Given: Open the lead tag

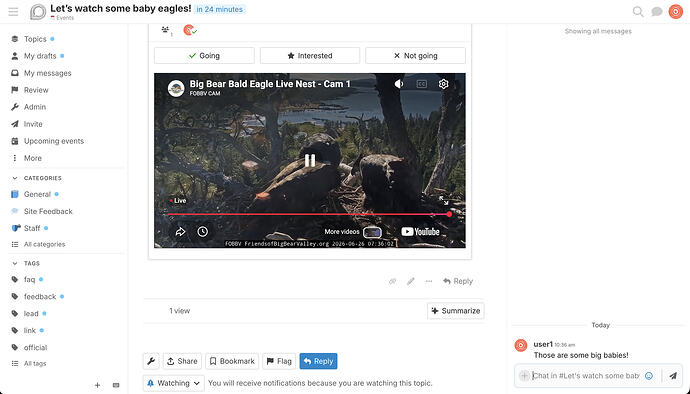Looking at the screenshot, I should click(x=31, y=313).
